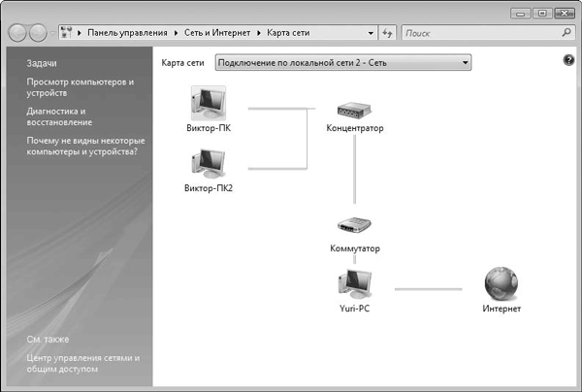
Task: Click the magnifier icon in search box
Action: point(566,33)
